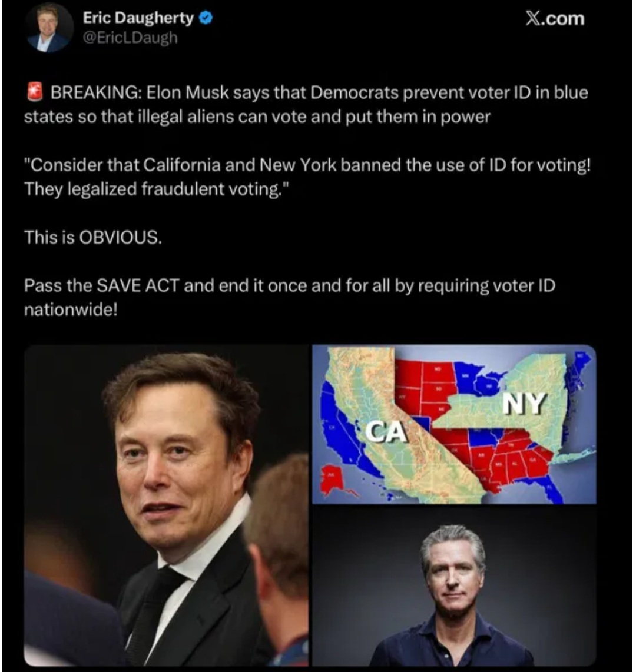Click the blue verified checkmark badge
Viewport: 636px width, 672px height.
tap(206, 18)
